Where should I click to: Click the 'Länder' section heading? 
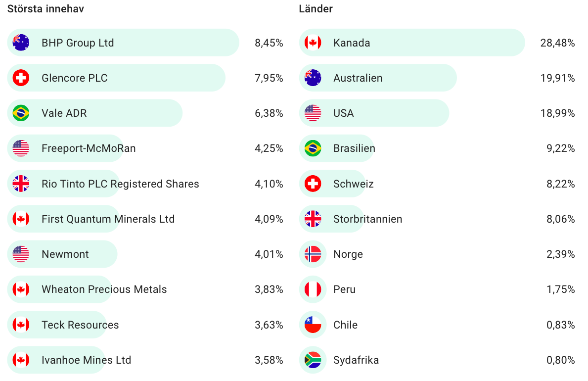(316, 9)
